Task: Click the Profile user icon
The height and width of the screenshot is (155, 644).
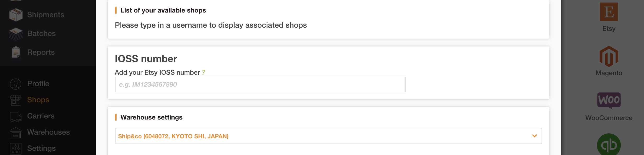Action: pos(16,84)
